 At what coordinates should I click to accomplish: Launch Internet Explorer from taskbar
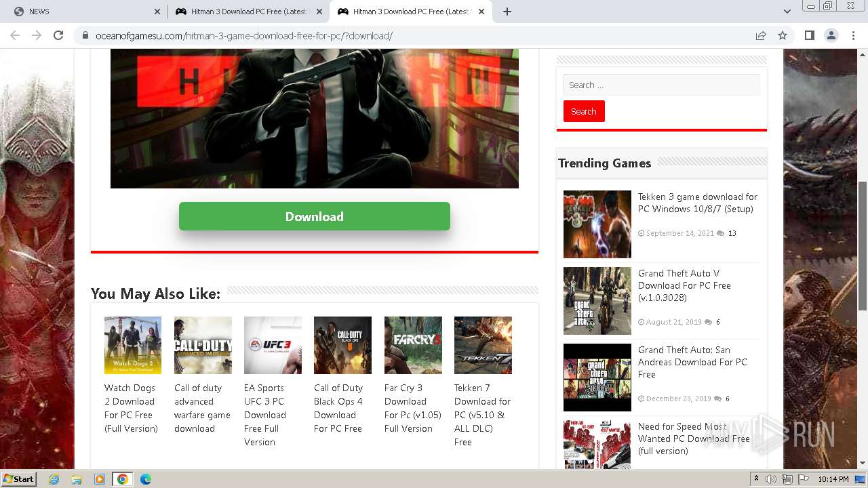[x=54, y=479]
